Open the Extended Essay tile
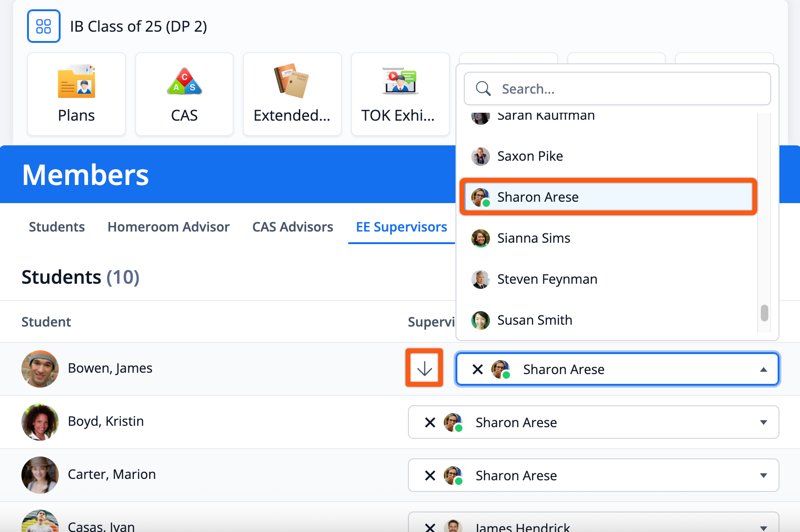The image size is (800, 532). tap(292, 94)
